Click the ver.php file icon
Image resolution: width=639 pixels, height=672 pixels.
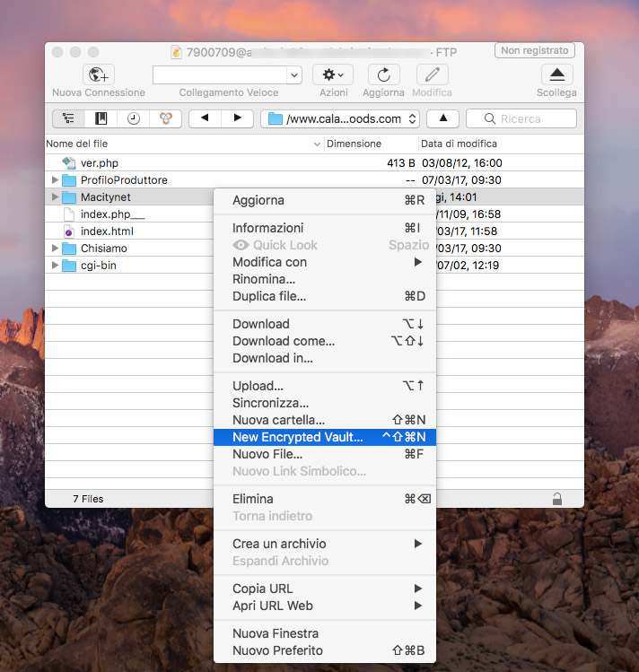(69, 163)
